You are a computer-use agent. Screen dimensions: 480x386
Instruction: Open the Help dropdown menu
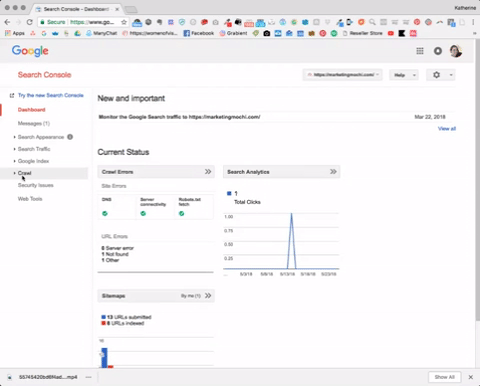pos(404,75)
